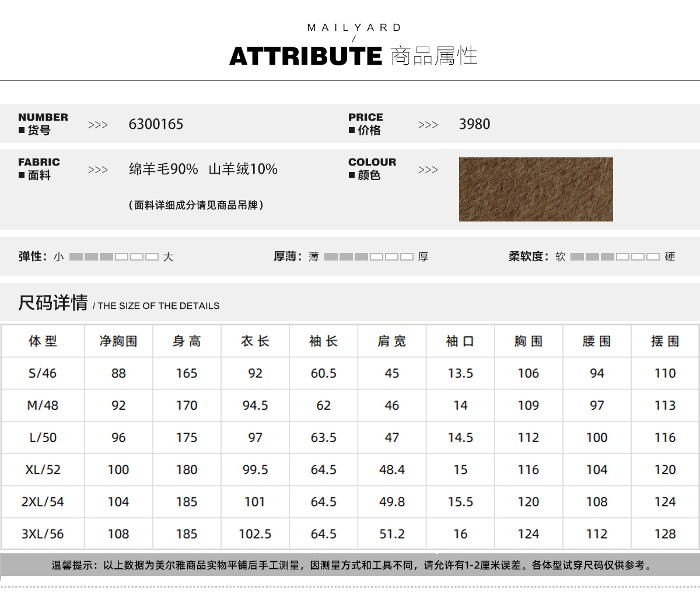700x612 pixels.
Task: Click the 衣长 column header
Action: pyautogui.click(x=255, y=341)
